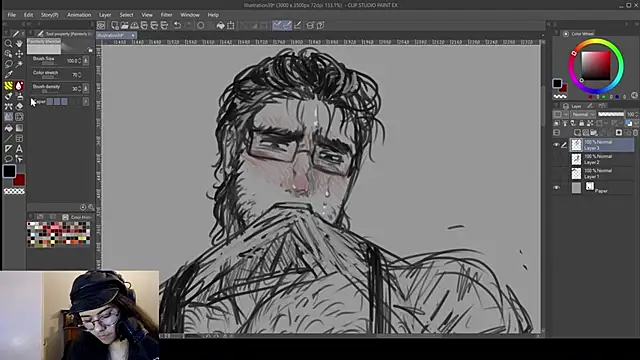Select the Gradient tool

click(x=19, y=128)
